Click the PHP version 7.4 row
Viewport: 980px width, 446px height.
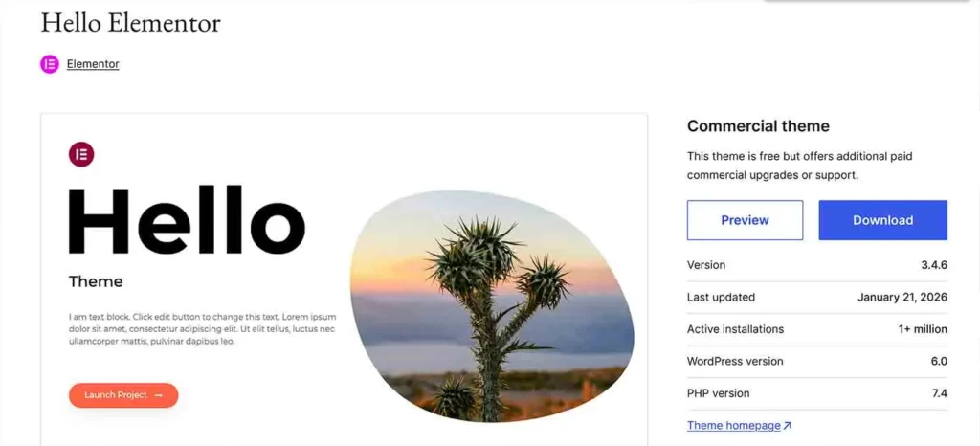tap(816, 393)
